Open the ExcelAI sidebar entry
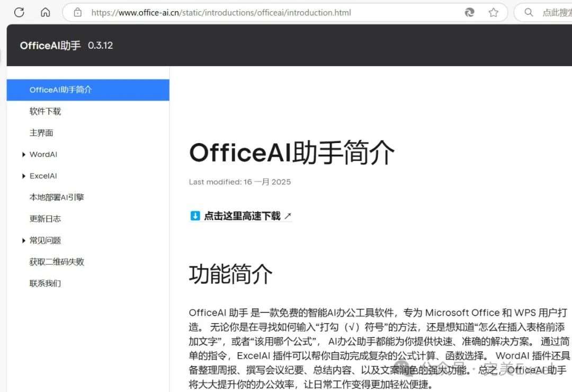 43,176
